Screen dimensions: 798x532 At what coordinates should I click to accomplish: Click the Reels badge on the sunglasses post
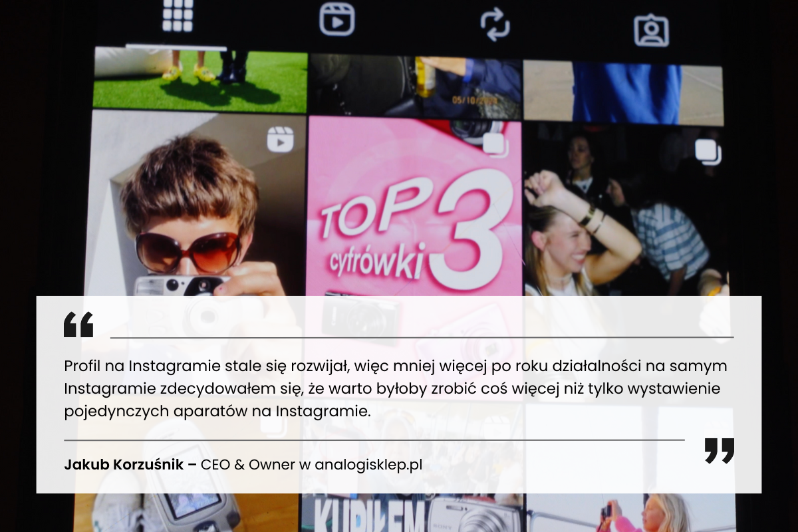tap(279, 141)
